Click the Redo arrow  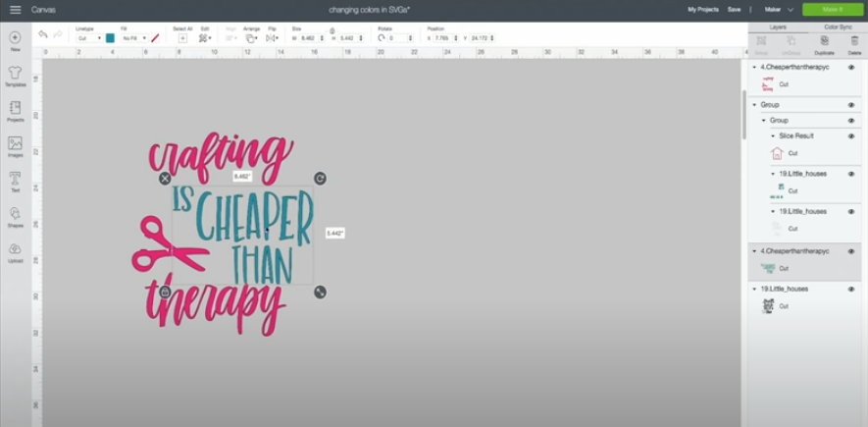(x=58, y=34)
